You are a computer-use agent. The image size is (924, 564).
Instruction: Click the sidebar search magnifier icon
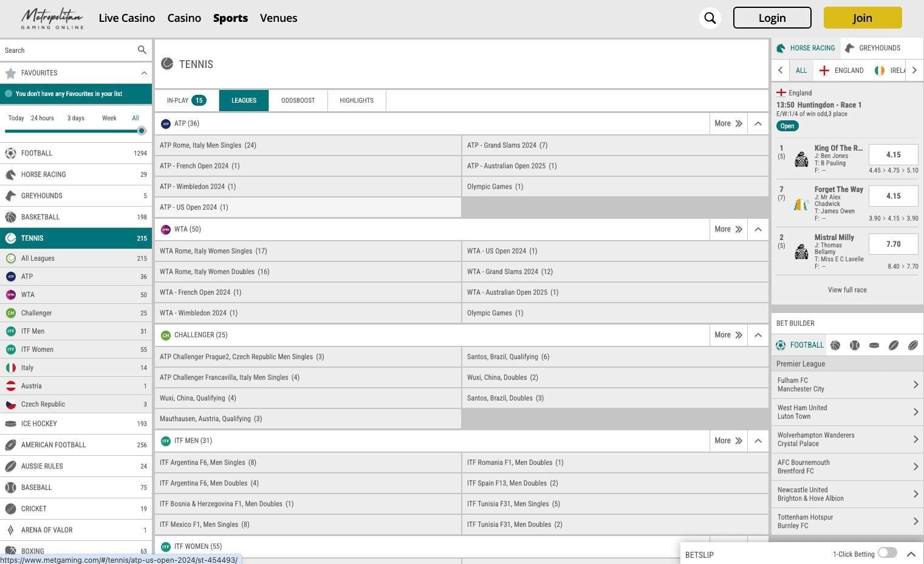tap(142, 50)
